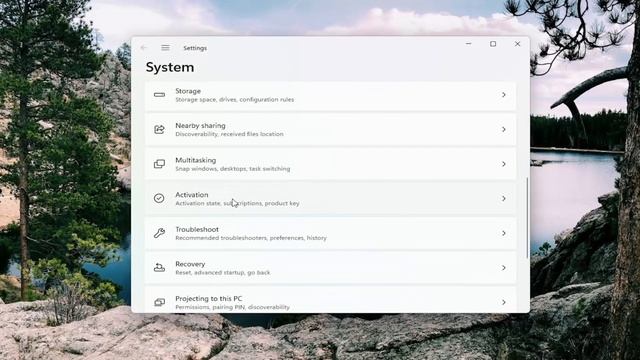This screenshot has height=360, width=640.
Task: Select Projecting to this PC title
Action: click(x=209, y=299)
